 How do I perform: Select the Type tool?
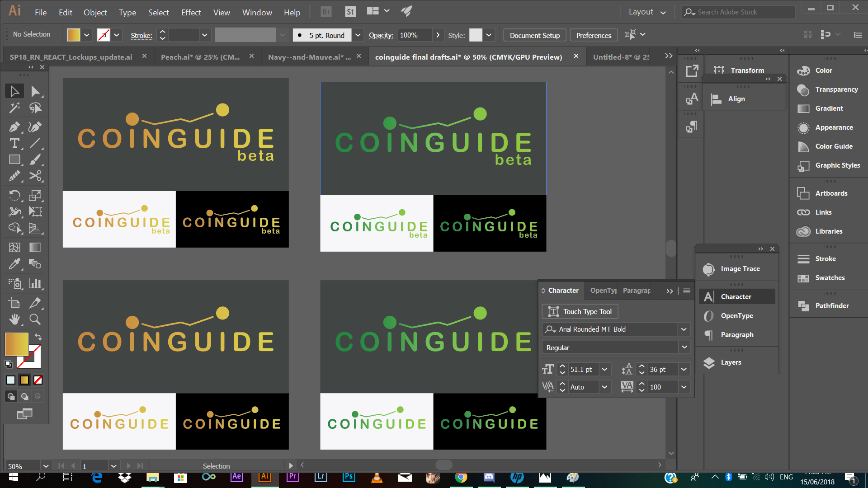tap(14, 143)
